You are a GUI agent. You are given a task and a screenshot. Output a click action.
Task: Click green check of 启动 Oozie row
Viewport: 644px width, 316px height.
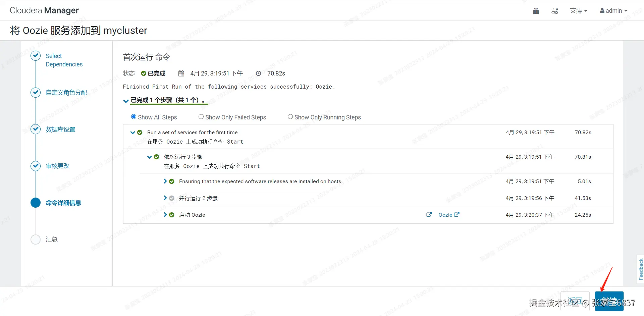pos(172,215)
